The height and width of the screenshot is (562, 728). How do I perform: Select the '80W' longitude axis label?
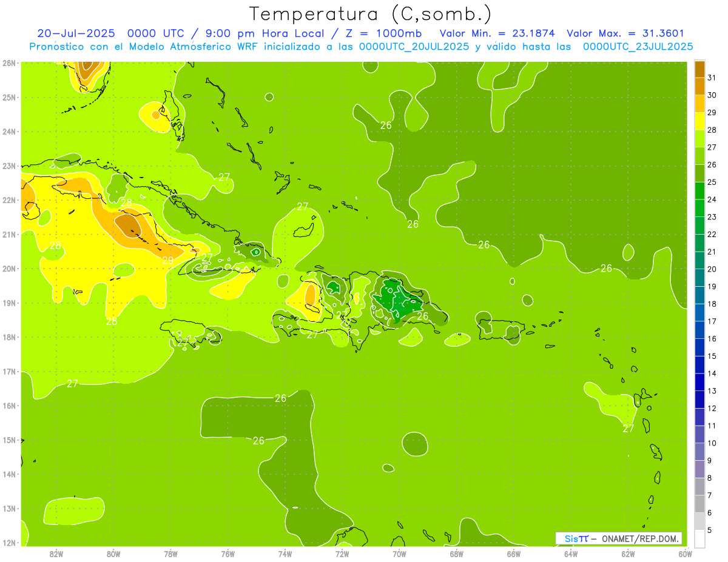(113, 554)
